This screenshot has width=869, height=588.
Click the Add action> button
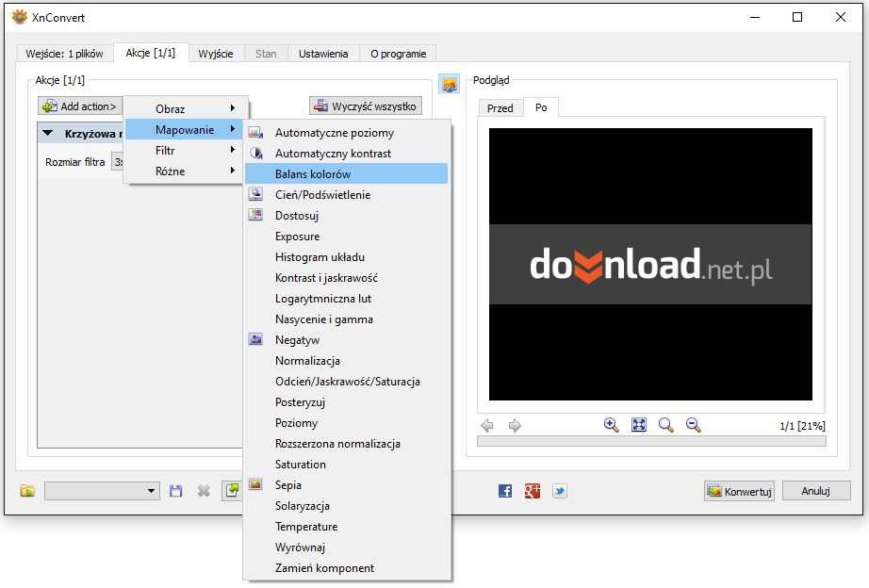(x=81, y=106)
